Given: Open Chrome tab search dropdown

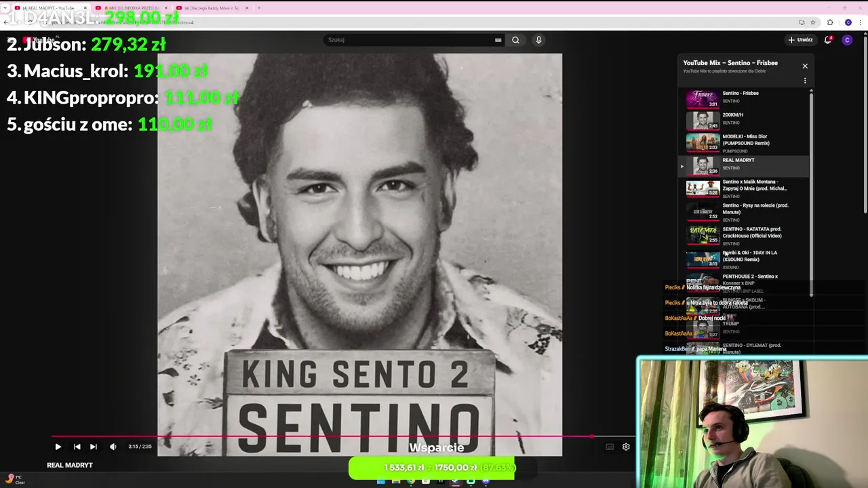Looking at the screenshot, I should pos(6,8).
